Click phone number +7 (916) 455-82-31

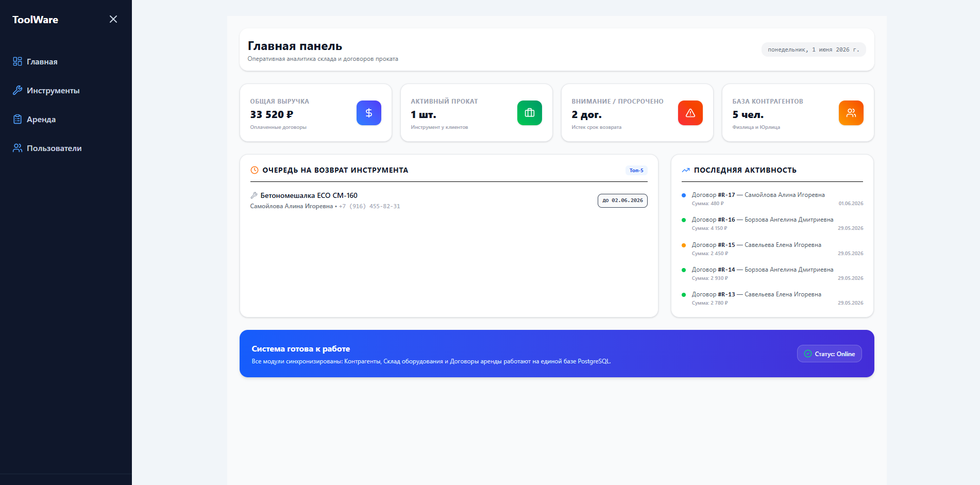tap(369, 206)
